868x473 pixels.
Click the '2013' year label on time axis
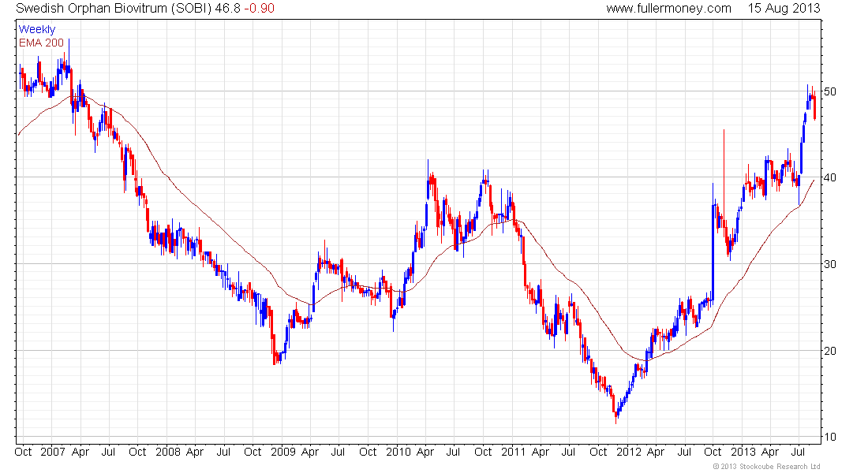(743, 452)
